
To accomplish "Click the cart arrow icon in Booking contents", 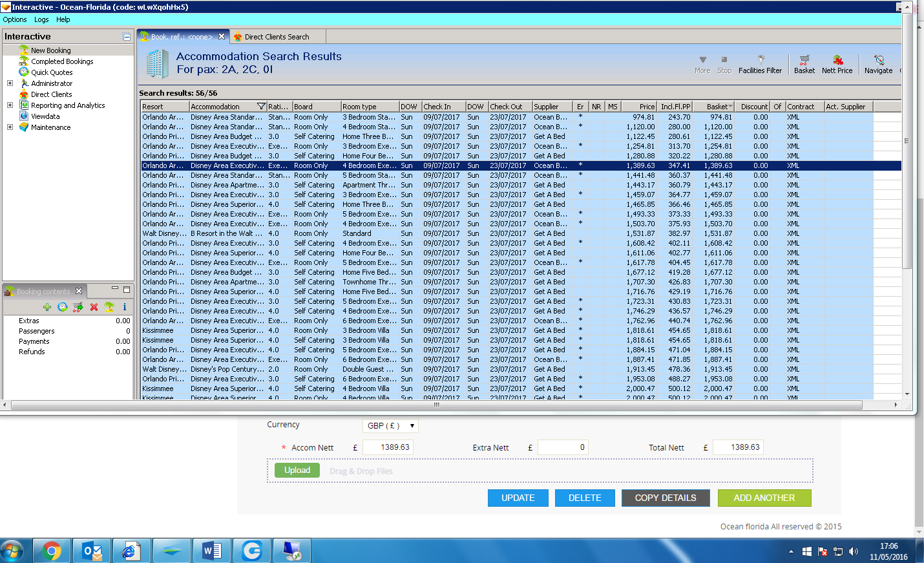I will [x=78, y=307].
